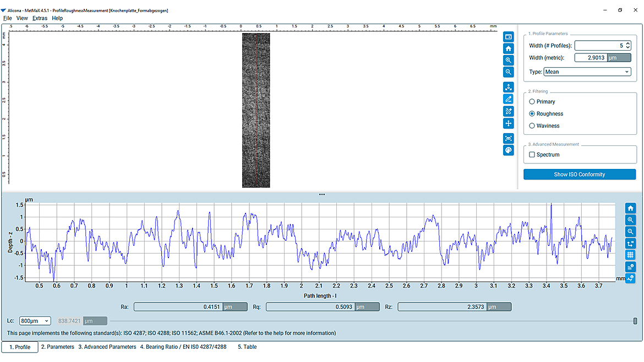This screenshot has height=362, width=644.
Task: Zoom in on the surface image
Action: 509,61
